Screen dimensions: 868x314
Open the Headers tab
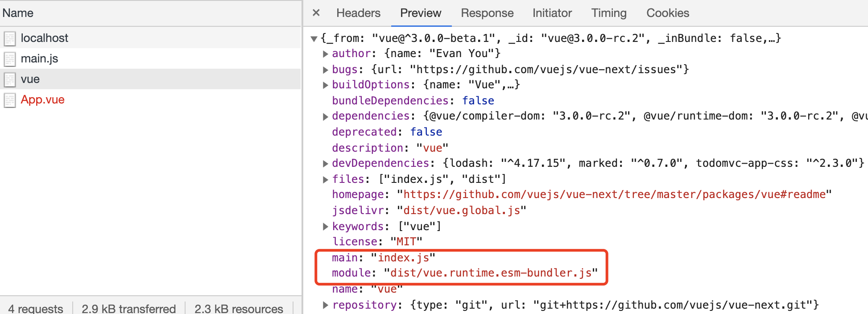358,13
